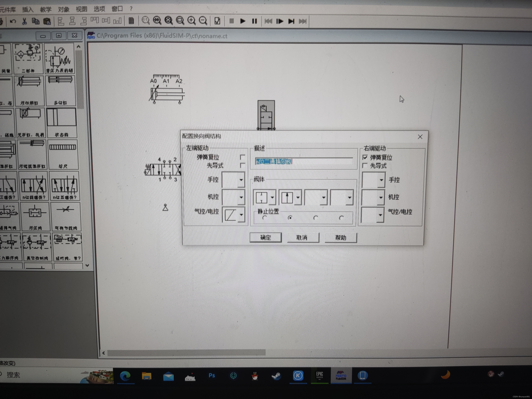Enable left-side 弹簧复位 checkbox

coord(242,157)
